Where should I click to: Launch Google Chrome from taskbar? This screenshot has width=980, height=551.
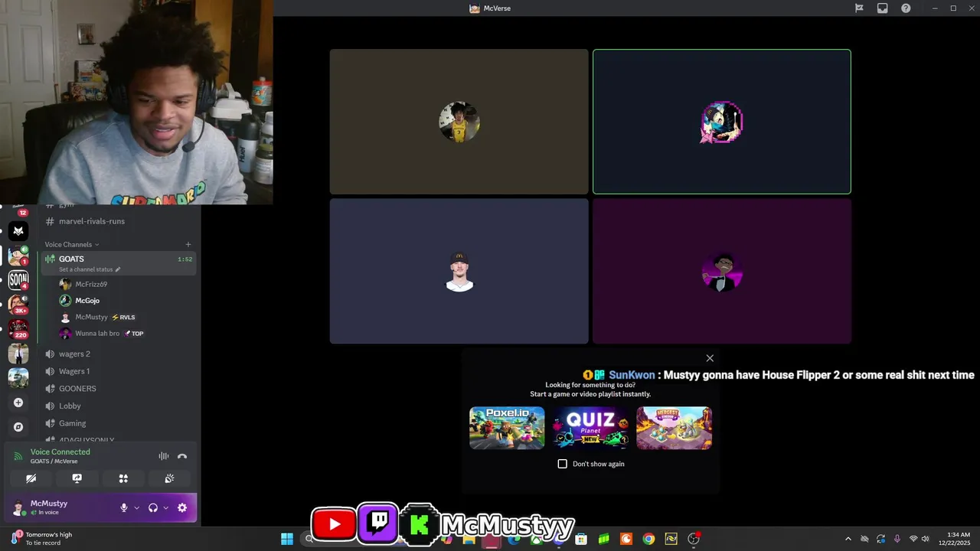tap(648, 539)
